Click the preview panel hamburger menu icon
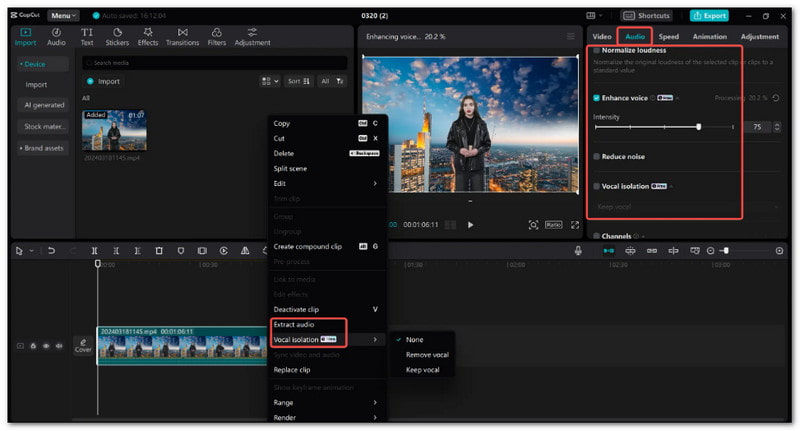The height and width of the screenshot is (431, 800). click(x=570, y=36)
